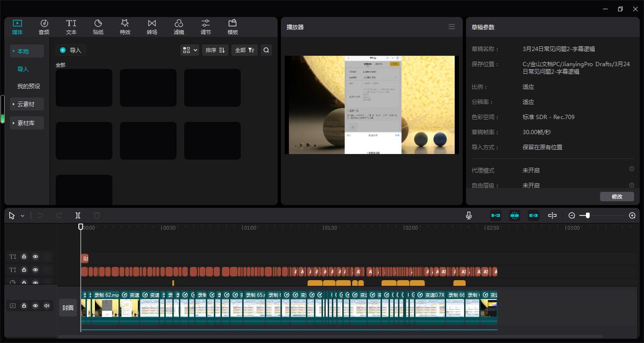Click the 标准 SDR - Rec.709 color space value
This screenshot has width=644, height=343.
tap(549, 117)
